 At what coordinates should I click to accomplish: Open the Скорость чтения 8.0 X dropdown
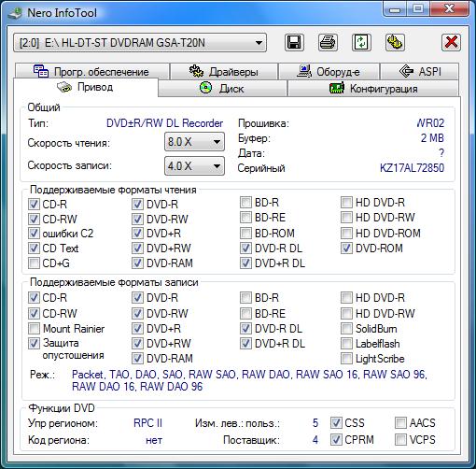194,142
